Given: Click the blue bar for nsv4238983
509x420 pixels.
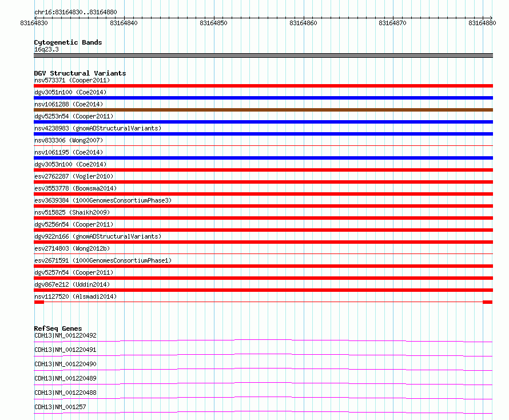Looking at the screenshot, I should [263, 134].
